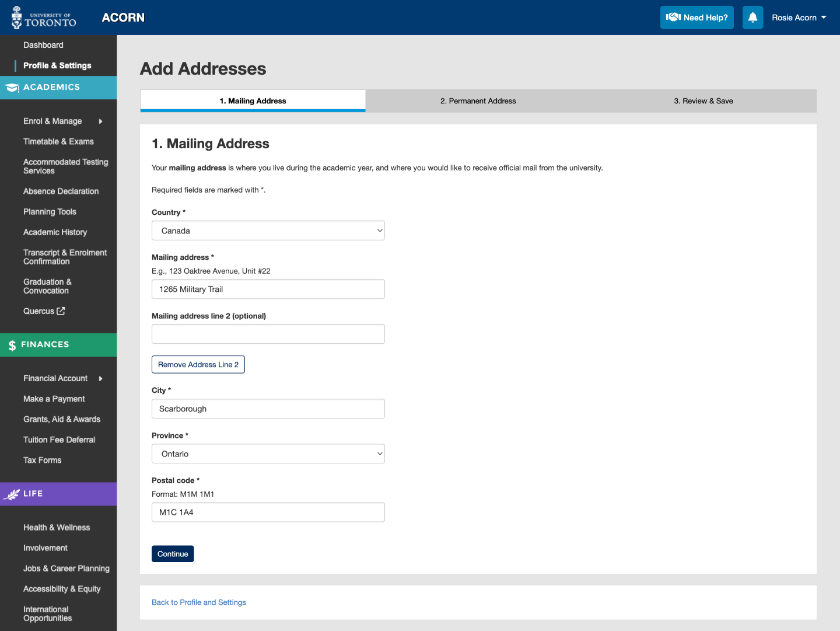Viewport: 840px width, 631px height.
Task: Click the Life leaf icon
Action: click(12, 494)
